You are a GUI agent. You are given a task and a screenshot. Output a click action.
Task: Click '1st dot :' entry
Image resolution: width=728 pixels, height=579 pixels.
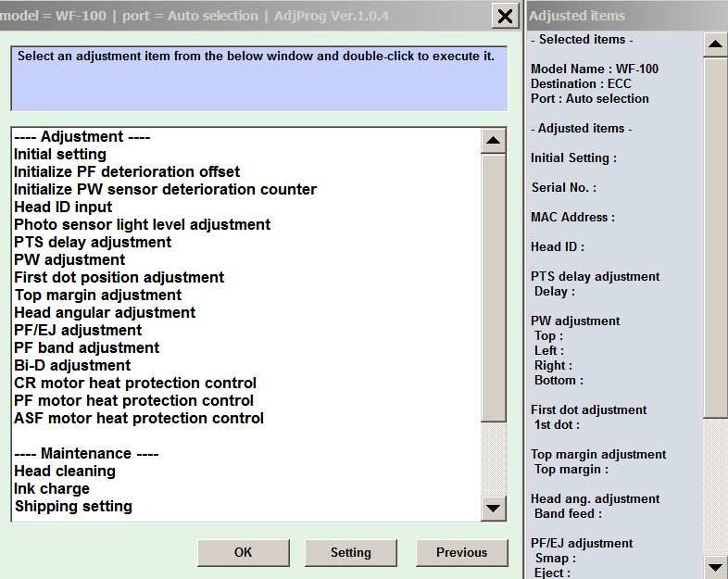click(558, 425)
